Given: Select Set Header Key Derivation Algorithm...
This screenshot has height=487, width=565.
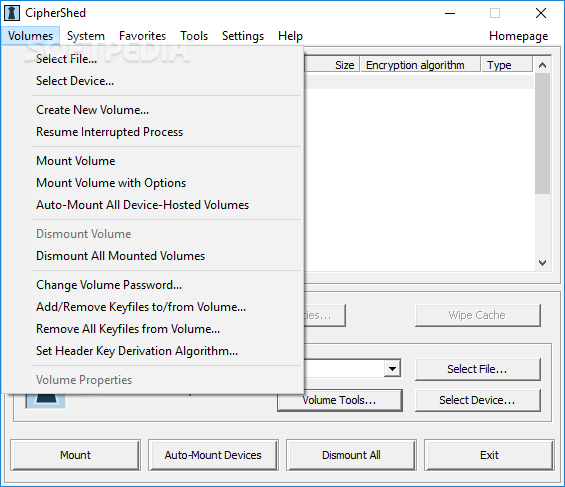Looking at the screenshot, I should click(152, 351).
